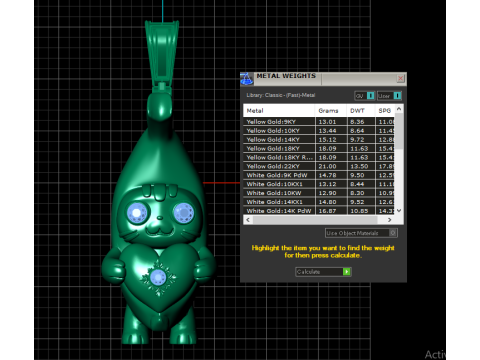Click the horizontal scroll left arrow
The height and width of the screenshot is (360, 480).
coord(248,220)
